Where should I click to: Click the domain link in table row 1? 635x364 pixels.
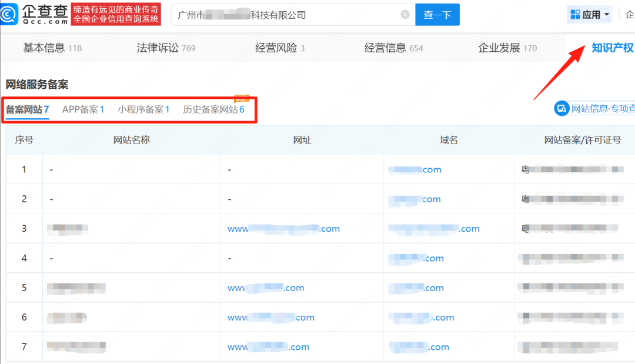415,169
